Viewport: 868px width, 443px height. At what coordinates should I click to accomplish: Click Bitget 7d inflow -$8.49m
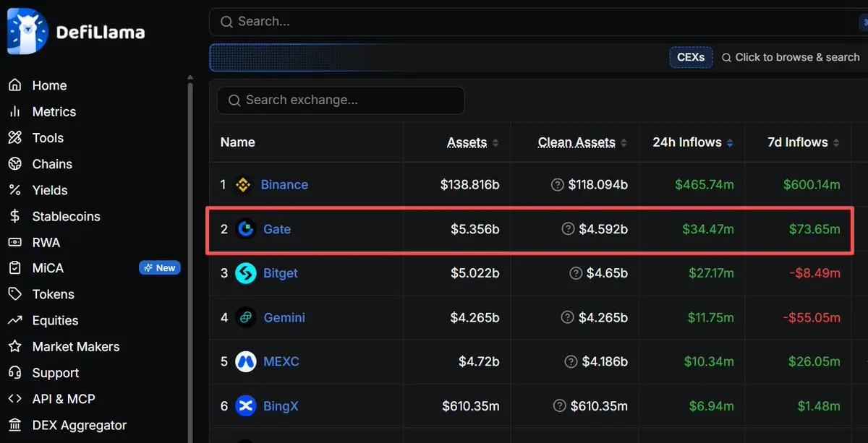point(814,273)
